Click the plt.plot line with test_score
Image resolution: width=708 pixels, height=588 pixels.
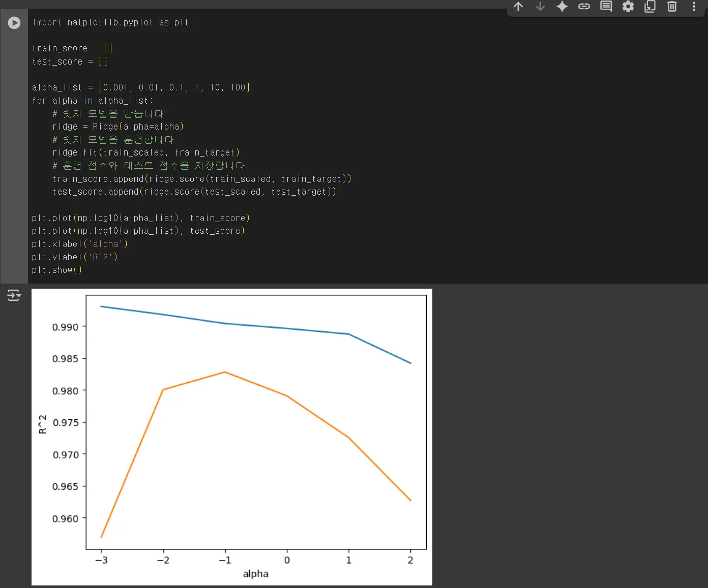(x=138, y=231)
